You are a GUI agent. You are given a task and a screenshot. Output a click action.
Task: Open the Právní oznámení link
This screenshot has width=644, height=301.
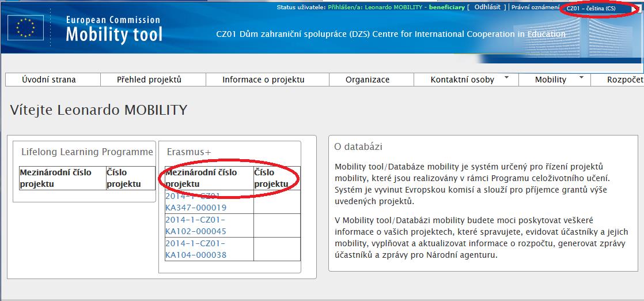535,7
